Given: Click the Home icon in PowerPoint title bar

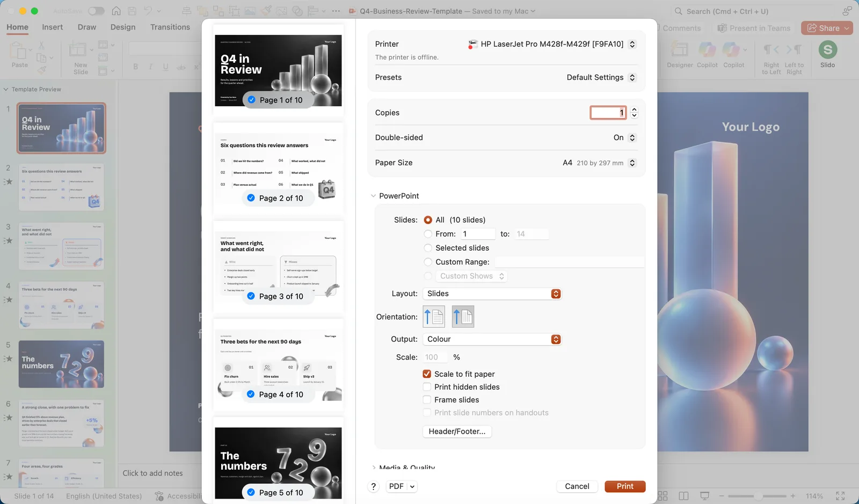Looking at the screenshot, I should click(116, 11).
